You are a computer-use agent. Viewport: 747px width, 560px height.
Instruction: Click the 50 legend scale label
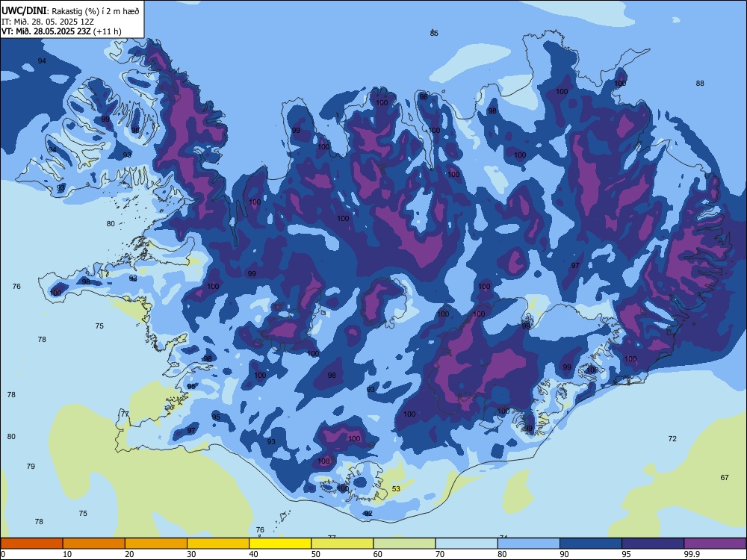point(316,554)
